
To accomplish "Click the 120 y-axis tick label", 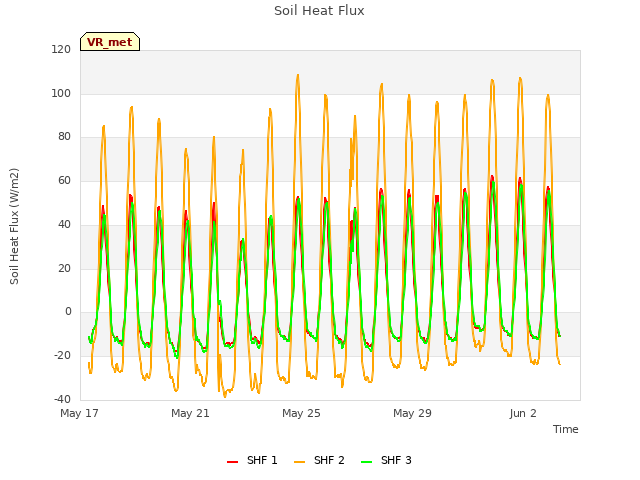I will (x=61, y=50).
